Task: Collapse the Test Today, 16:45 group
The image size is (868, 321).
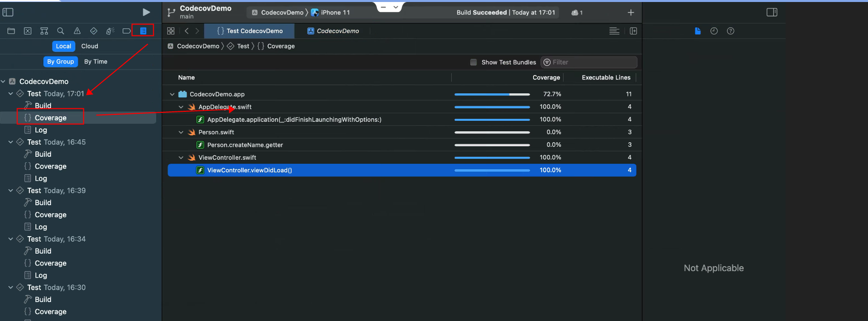Action: pyautogui.click(x=10, y=142)
